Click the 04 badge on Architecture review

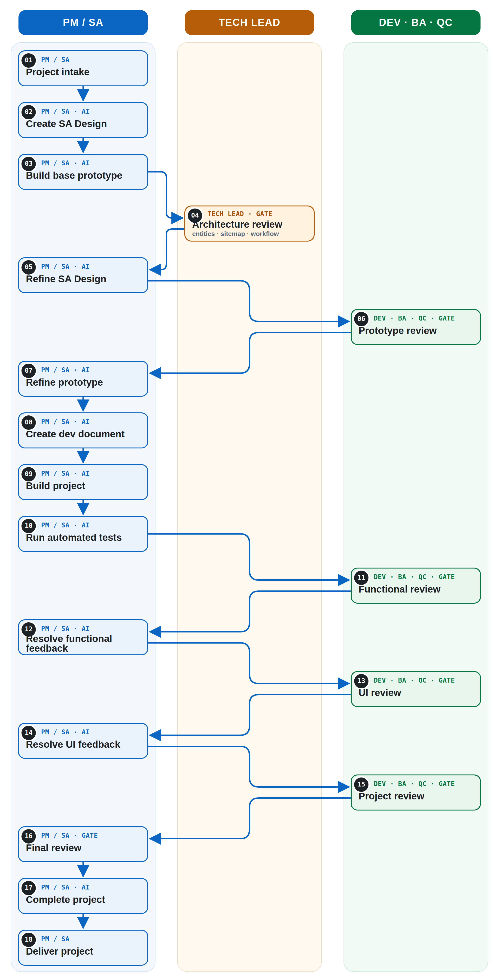[195, 215]
